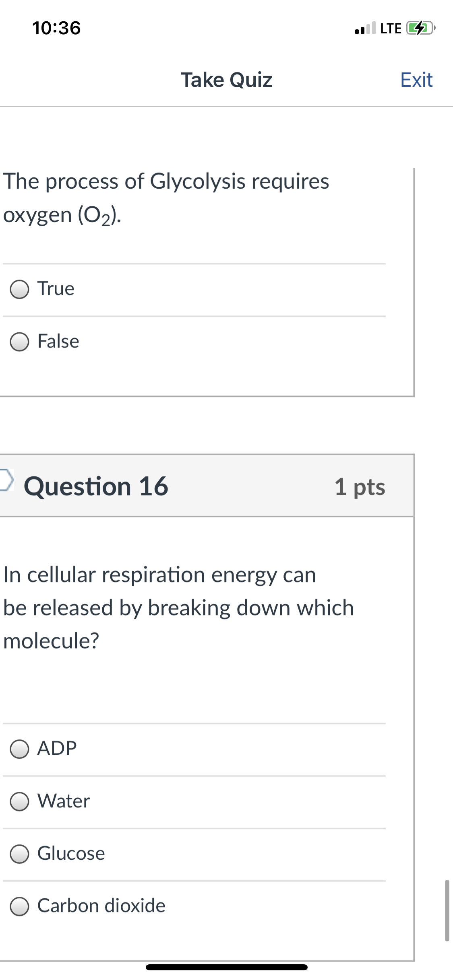
Task: Tap the LTE network indicator
Action: point(391,28)
